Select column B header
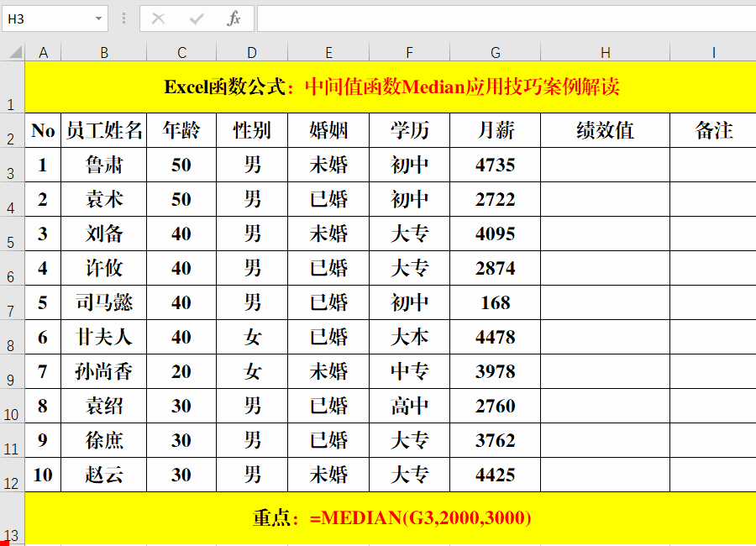 tap(103, 52)
